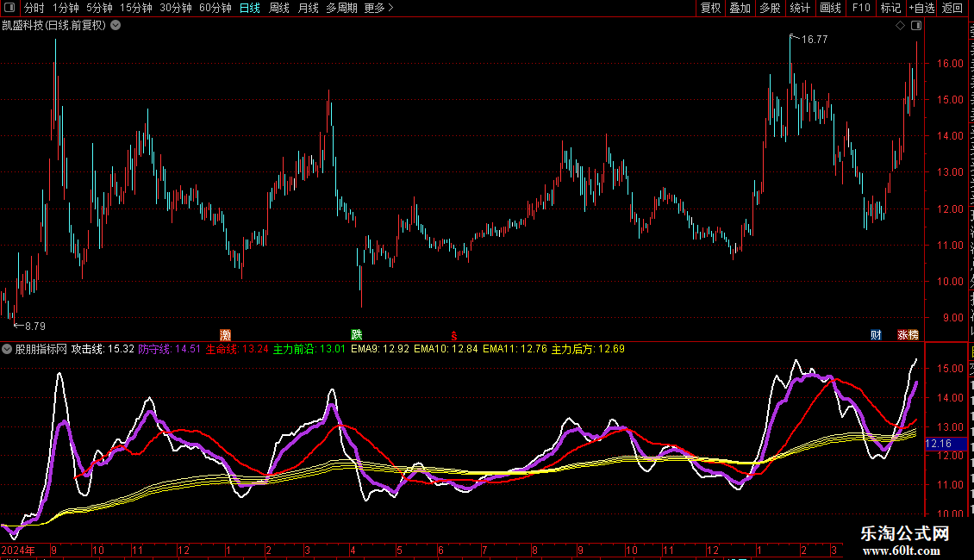The width and height of the screenshot is (974, 560).
Task: Click the 8.79 low price label
Action: click(34, 326)
